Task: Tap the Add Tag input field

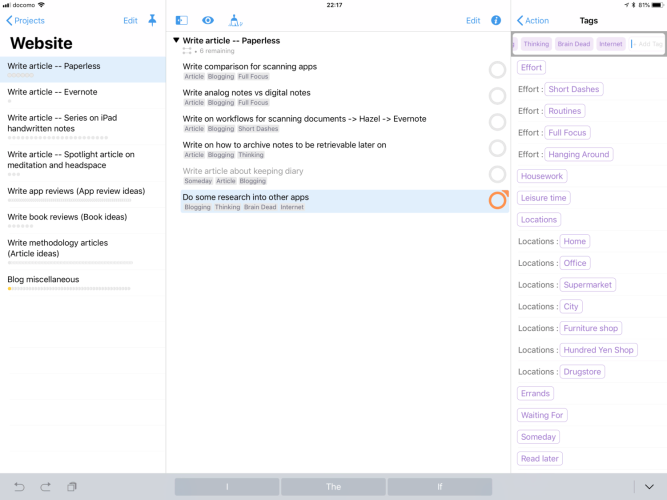Action: (x=648, y=44)
